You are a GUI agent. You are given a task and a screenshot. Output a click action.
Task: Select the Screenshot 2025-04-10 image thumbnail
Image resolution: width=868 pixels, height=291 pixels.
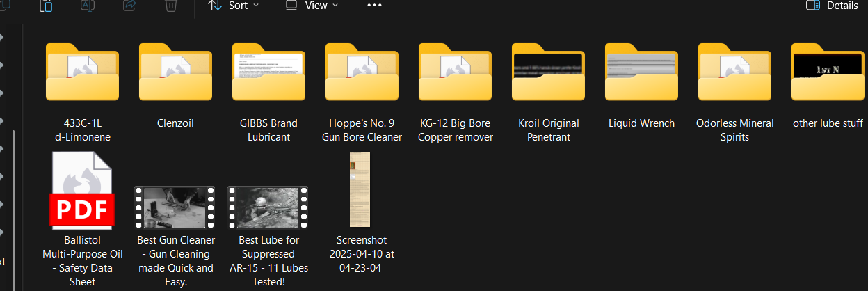[360, 189]
